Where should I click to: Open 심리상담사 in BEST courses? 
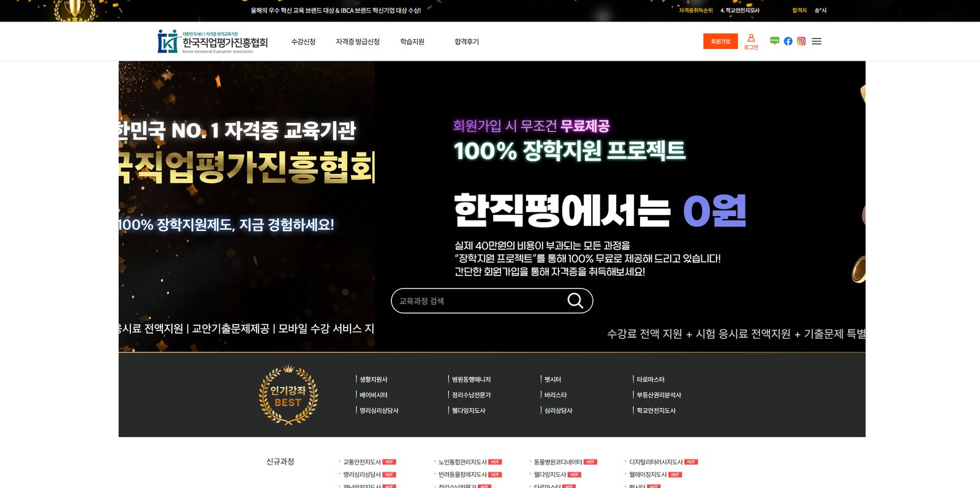click(x=558, y=410)
